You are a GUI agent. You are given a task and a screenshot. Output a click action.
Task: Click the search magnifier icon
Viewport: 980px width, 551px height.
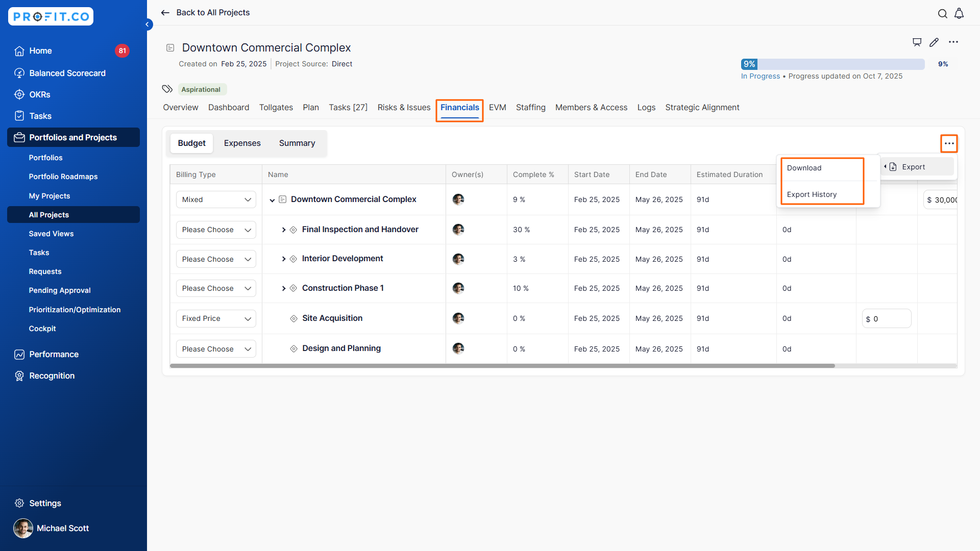[942, 14]
